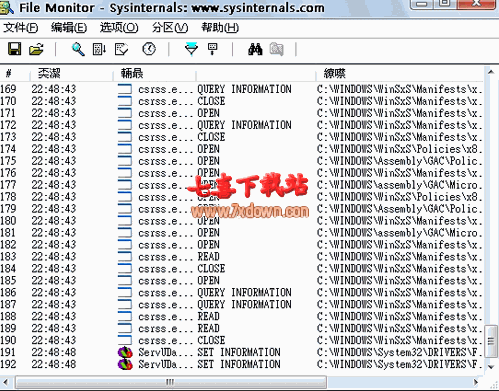Click the vertical scrollbar down arrow
This screenshot has width=499, height=391.
tap(491, 367)
